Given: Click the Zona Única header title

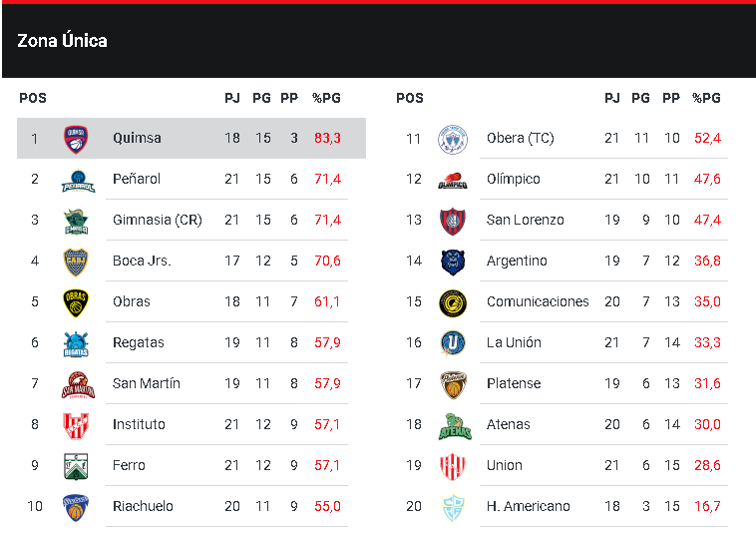Looking at the screenshot, I should tap(62, 41).
